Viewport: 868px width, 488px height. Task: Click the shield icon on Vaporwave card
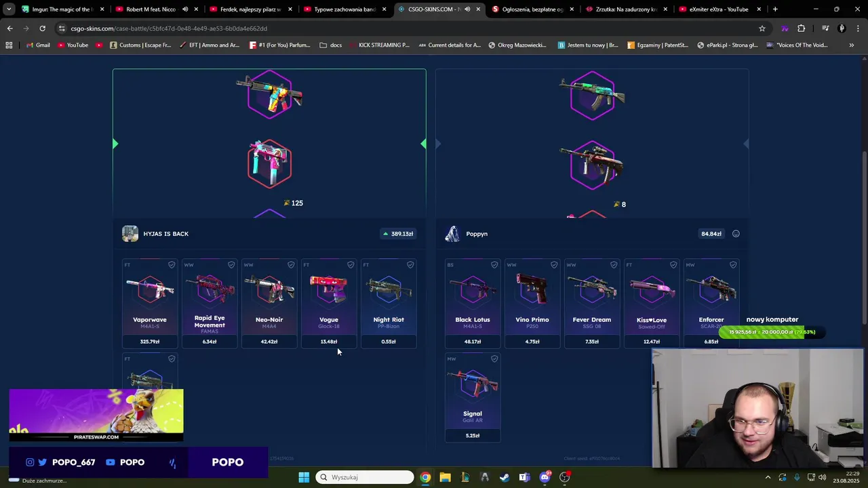[x=172, y=265]
